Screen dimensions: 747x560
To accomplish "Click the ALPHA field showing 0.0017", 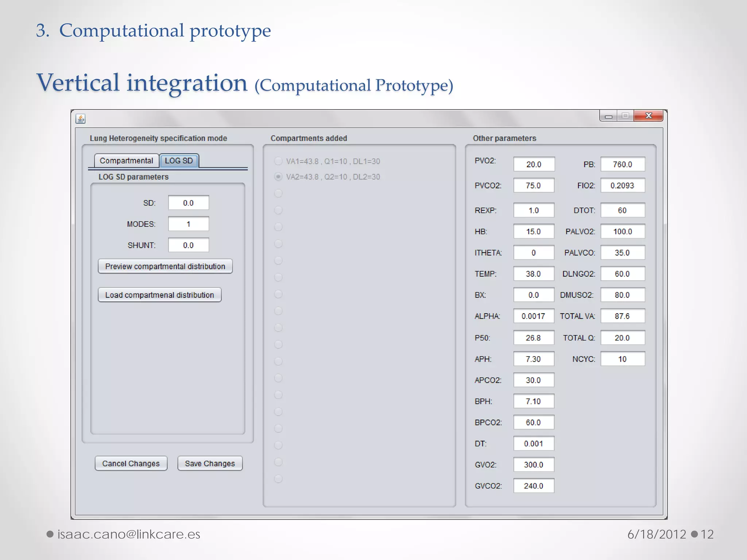I will point(534,316).
